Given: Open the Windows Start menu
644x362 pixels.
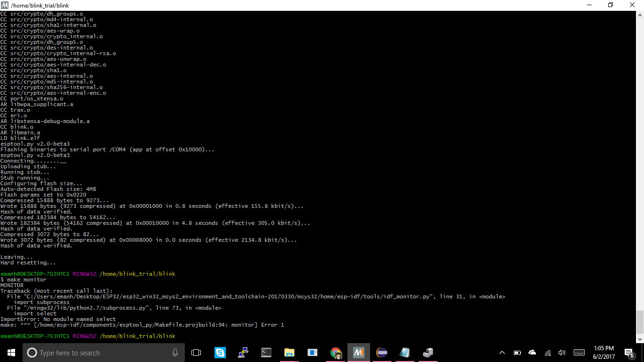Looking at the screenshot, I should point(11,353).
